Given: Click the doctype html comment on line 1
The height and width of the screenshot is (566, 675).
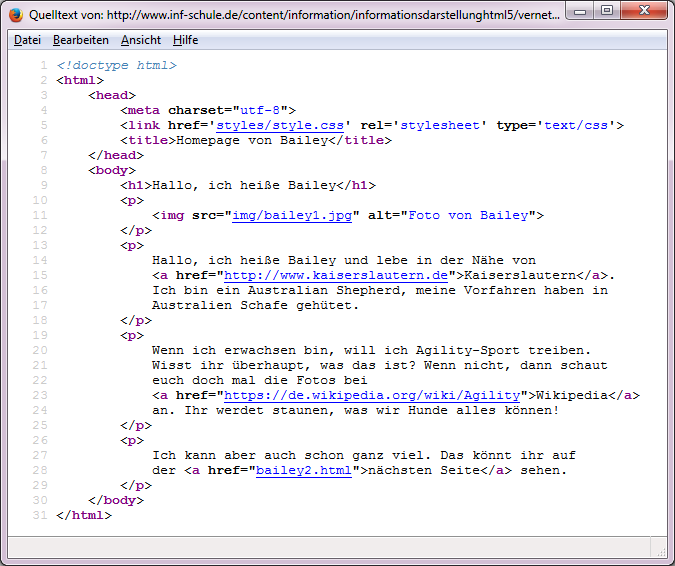Looking at the screenshot, I should 116,65.
